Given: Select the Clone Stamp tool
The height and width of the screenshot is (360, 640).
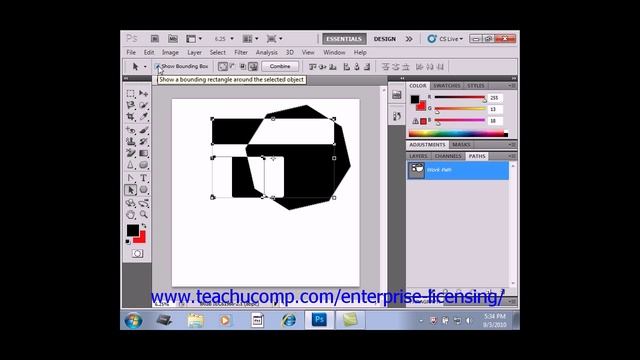Looking at the screenshot, I should [131, 142].
